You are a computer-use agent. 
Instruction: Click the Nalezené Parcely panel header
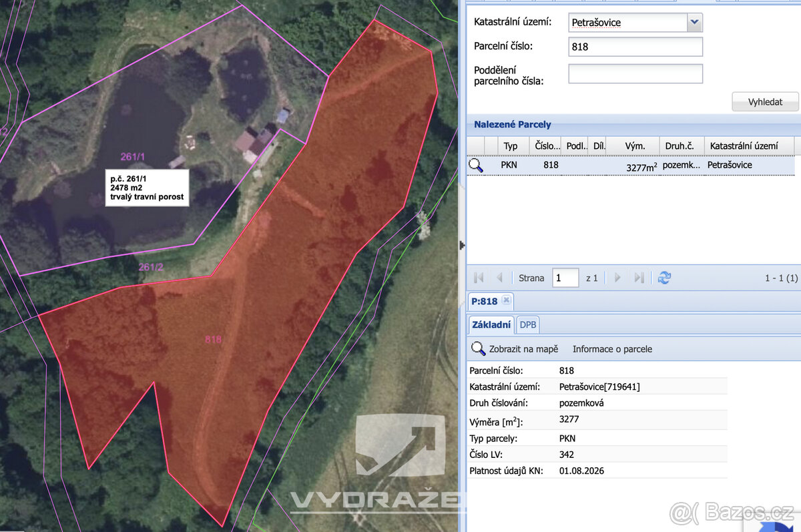[513, 125]
